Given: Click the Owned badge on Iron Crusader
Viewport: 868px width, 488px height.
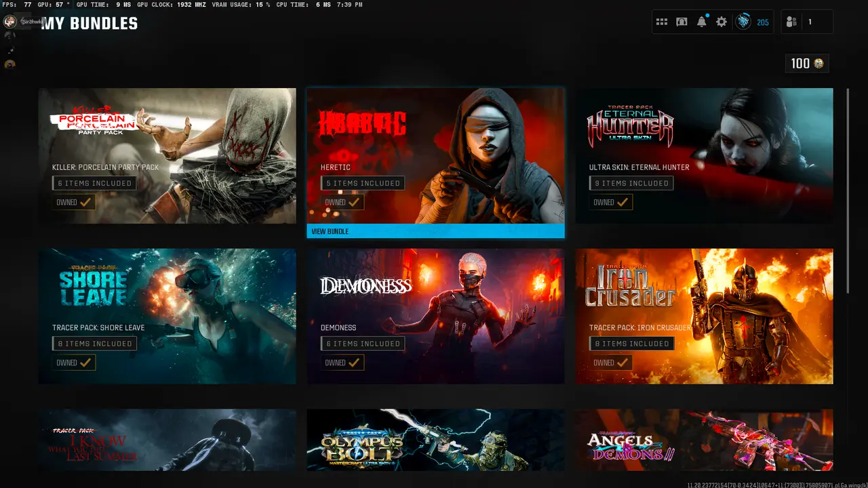Looking at the screenshot, I should pyautogui.click(x=611, y=363).
